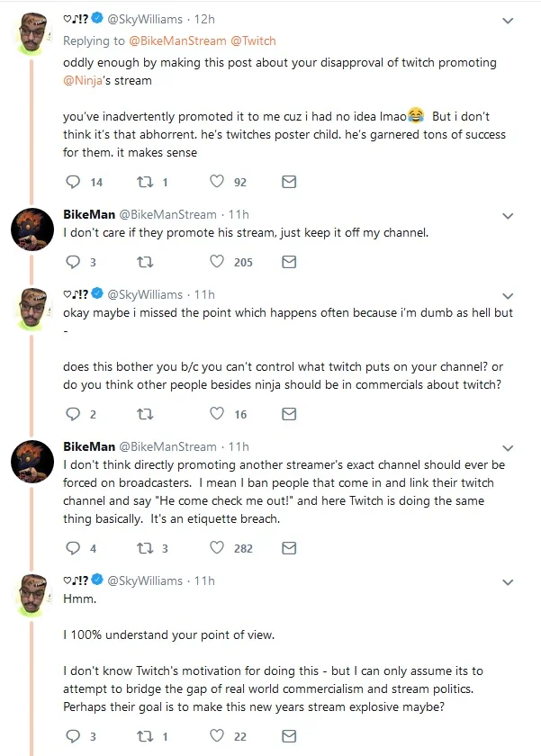Screen dimensions: 541x756
Task: Like the tweet showing 16 likes
Action: pyautogui.click(x=217, y=414)
